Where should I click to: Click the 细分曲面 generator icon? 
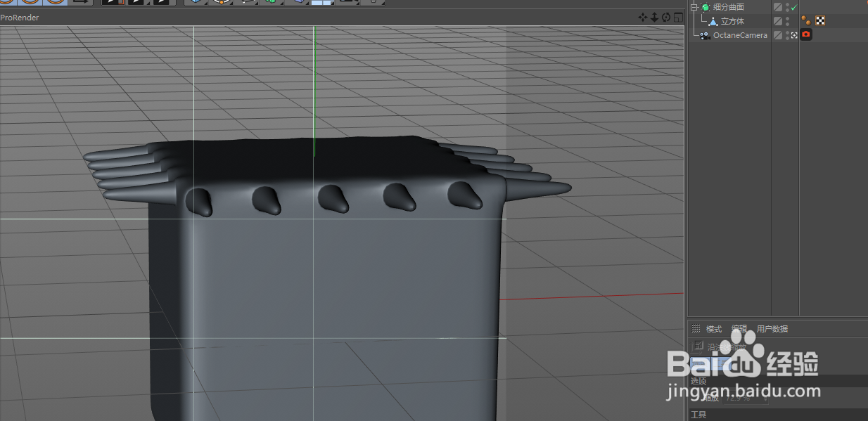706,7
